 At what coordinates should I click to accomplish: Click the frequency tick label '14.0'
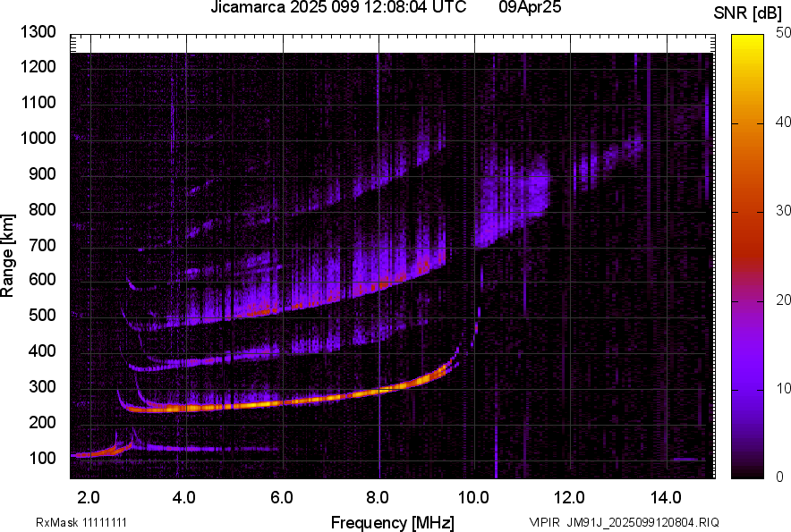666,498
